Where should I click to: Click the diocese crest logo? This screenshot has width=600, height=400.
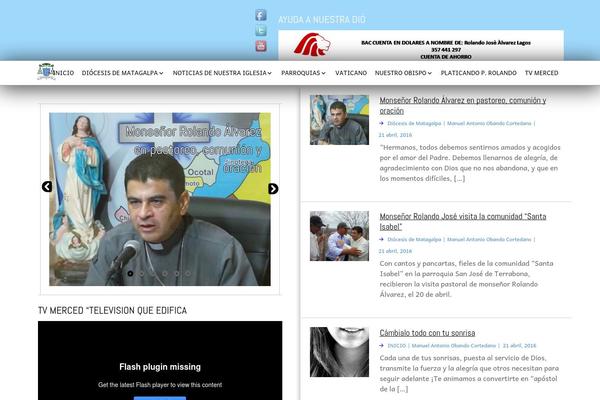(46, 72)
